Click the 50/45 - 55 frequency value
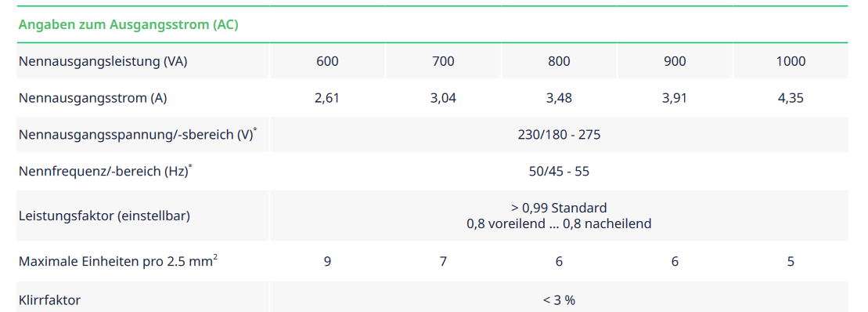 (x=559, y=171)
